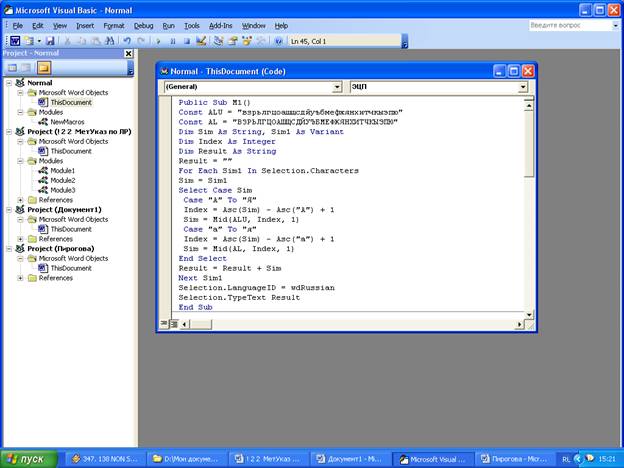This screenshot has width=624, height=468.
Task: Open the Module2 item in Project tree
Action: pos(63,180)
